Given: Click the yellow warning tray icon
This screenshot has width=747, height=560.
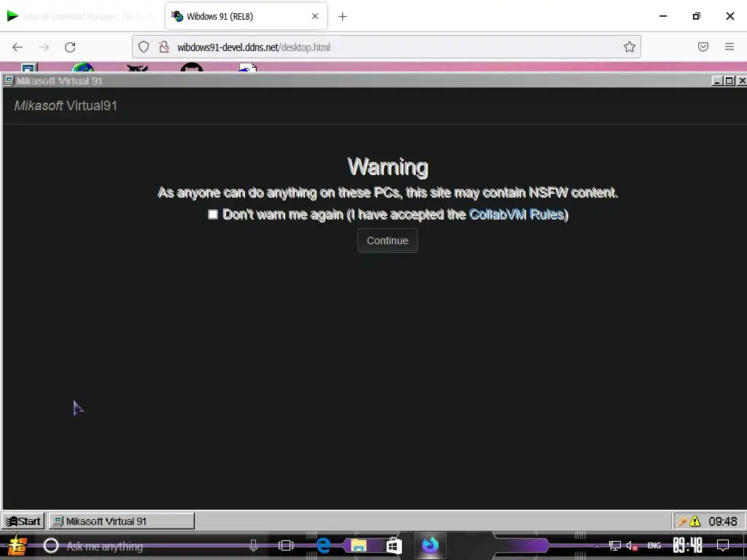Looking at the screenshot, I should coord(695,521).
